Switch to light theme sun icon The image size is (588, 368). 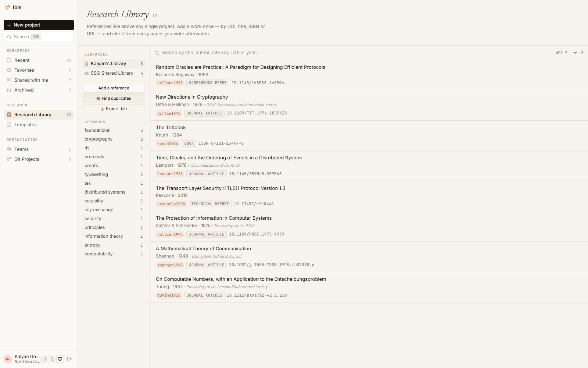(x=46, y=359)
